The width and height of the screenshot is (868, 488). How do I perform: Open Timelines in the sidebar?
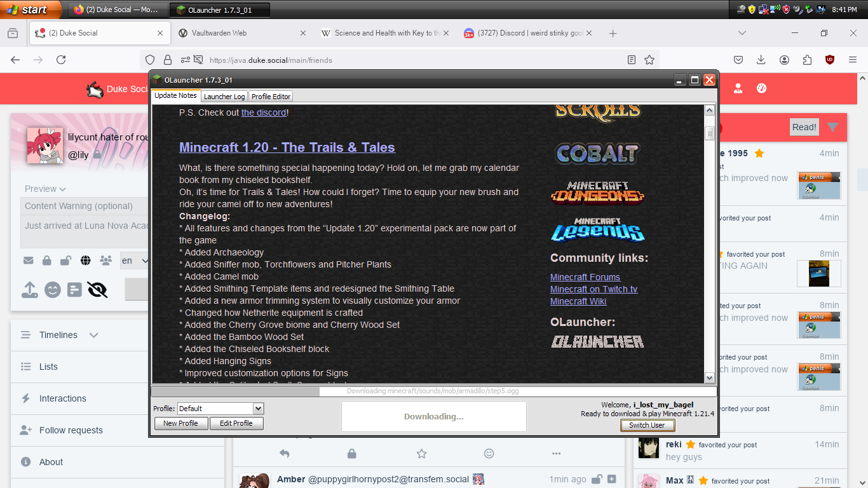[x=58, y=335]
